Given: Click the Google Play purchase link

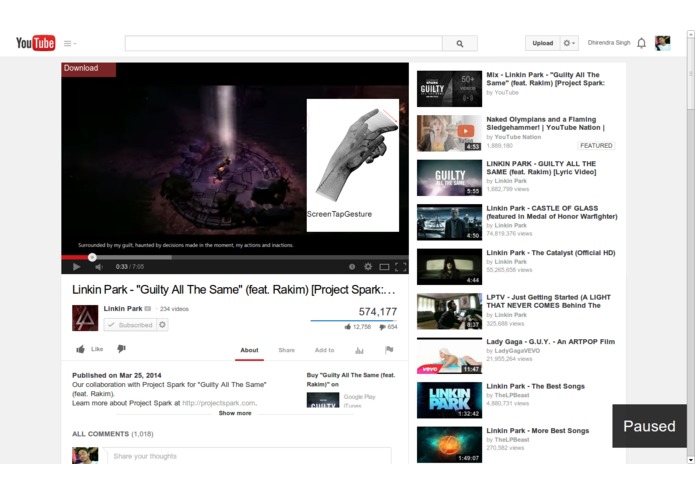Looking at the screenshot, I should (x=359, y=397).
